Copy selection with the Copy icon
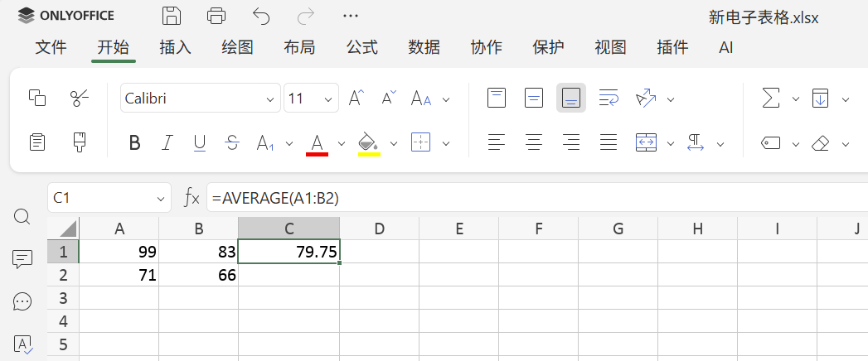The width and height of the screenshot is (868, 361). tap(37, 98)
